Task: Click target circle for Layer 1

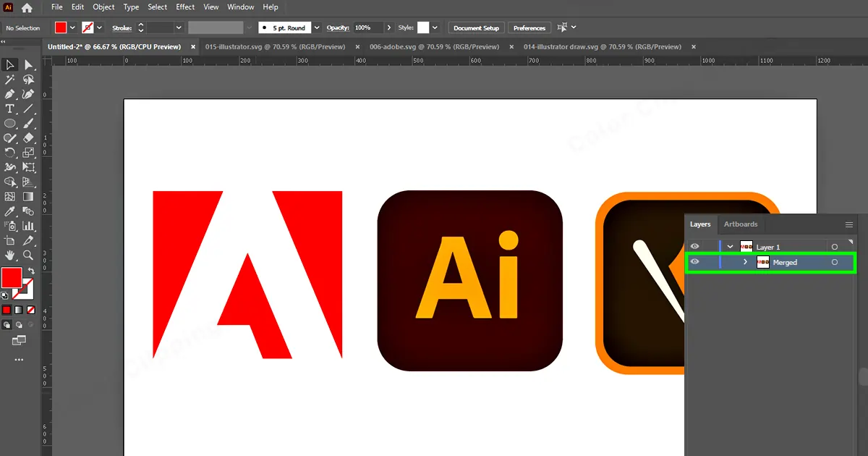Action: pyautogui.click(x=834, y=247)
